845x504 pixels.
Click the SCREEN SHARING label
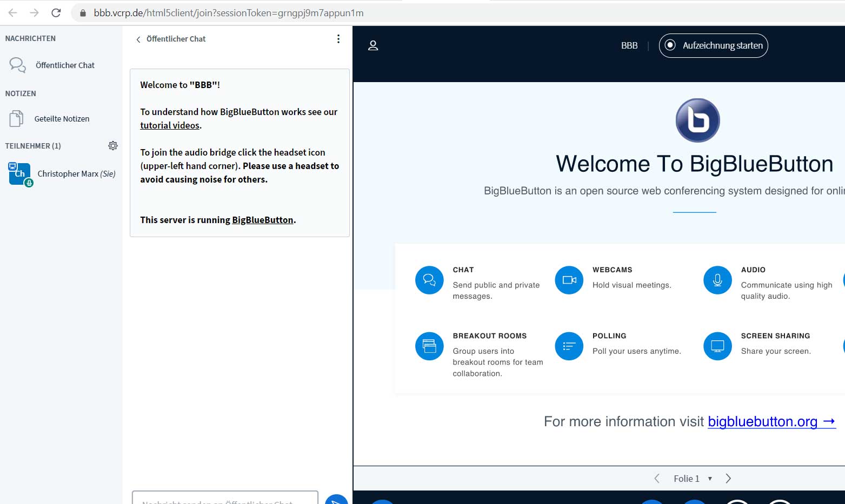point(775,335)
